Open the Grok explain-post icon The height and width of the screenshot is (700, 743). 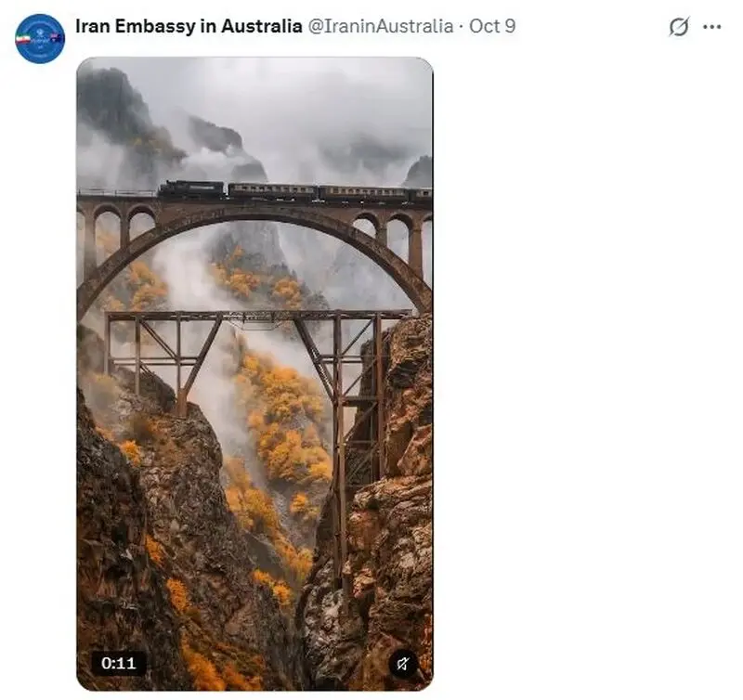click(678, 27)
